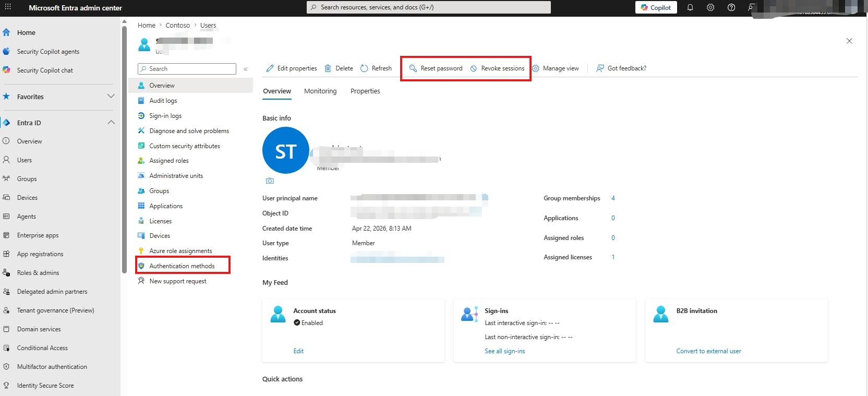Viewport: 868px width, 396px height.
Task: Open Enterprise apps
Action: point(38,235)
